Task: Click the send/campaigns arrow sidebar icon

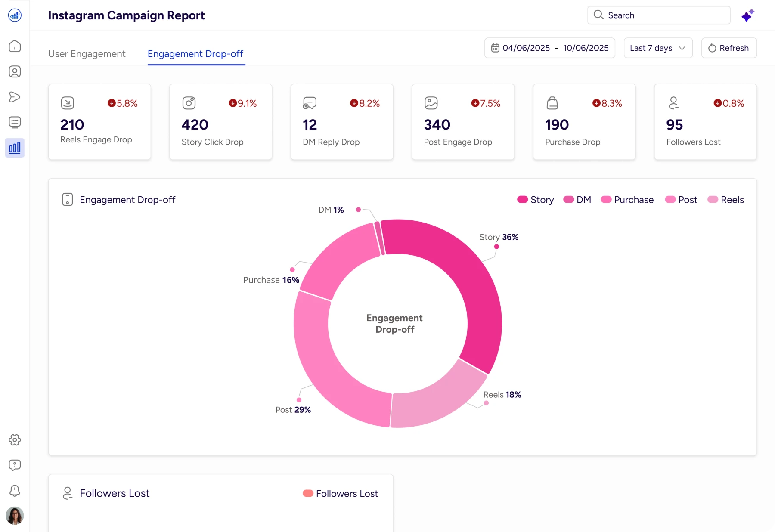Action: 15,97
